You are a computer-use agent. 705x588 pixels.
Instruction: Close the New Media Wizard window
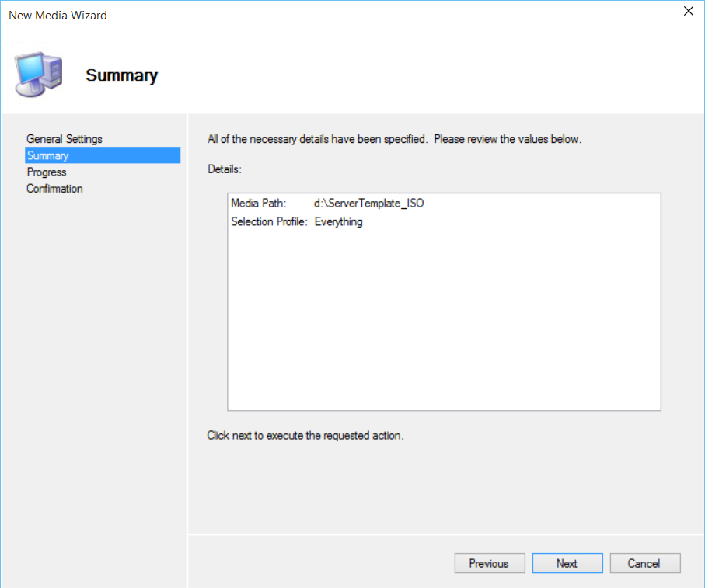pos(687,11)
